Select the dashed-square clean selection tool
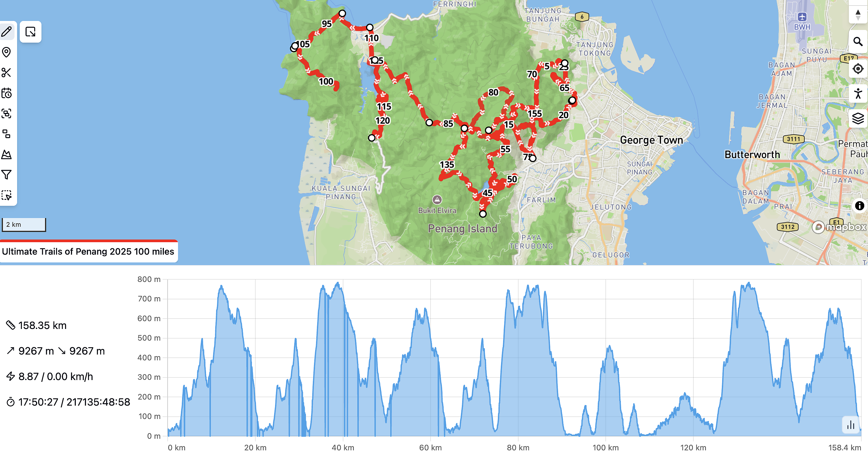This screenshot has height=457, width=868. coord(6,195)
